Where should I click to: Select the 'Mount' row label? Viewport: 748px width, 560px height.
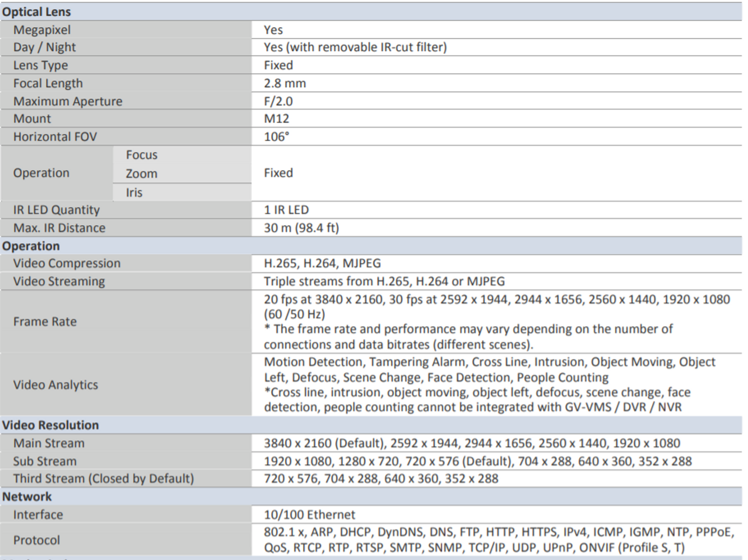(x=32, y=119)
